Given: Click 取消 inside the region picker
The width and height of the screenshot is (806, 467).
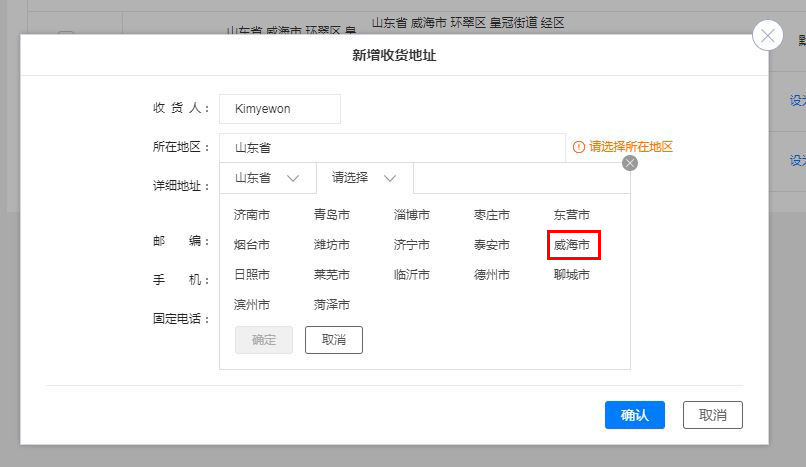Looking at the screenshot, I should (x=334, y=340).
